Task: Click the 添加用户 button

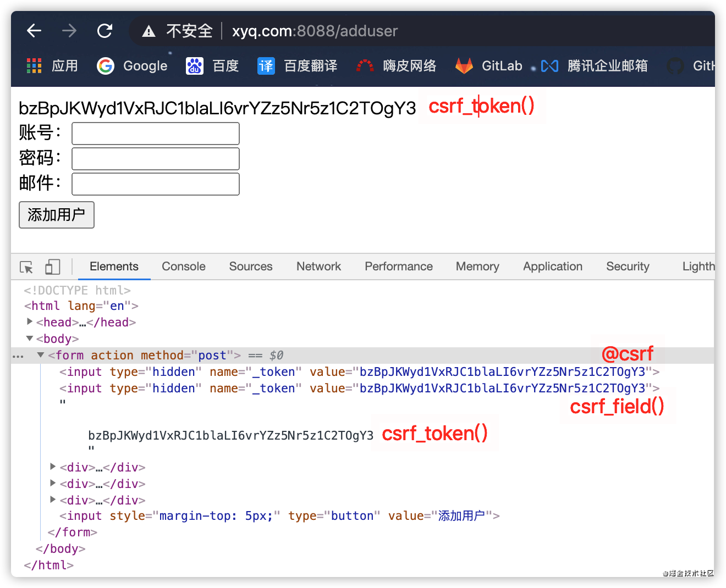Action: tap(57, 215)
